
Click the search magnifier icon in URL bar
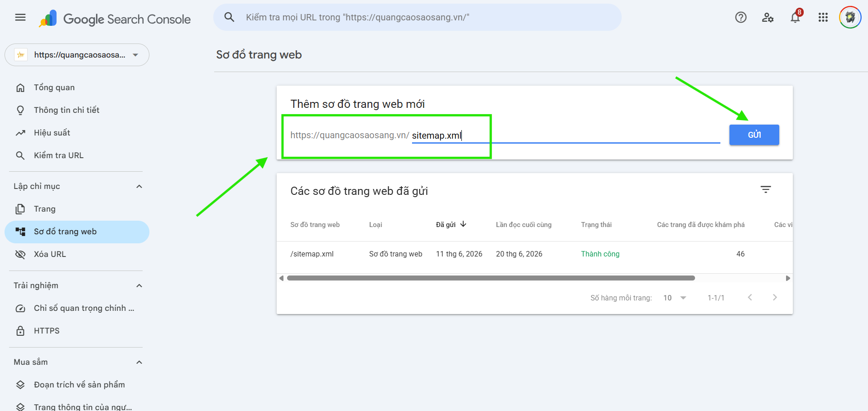[x=230, y=17]
